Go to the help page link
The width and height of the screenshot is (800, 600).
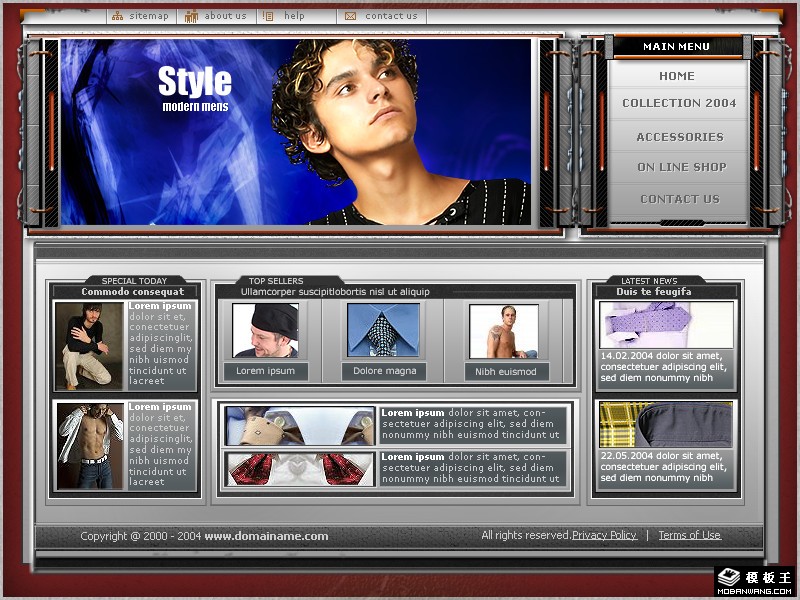click(x=294, y=16)
